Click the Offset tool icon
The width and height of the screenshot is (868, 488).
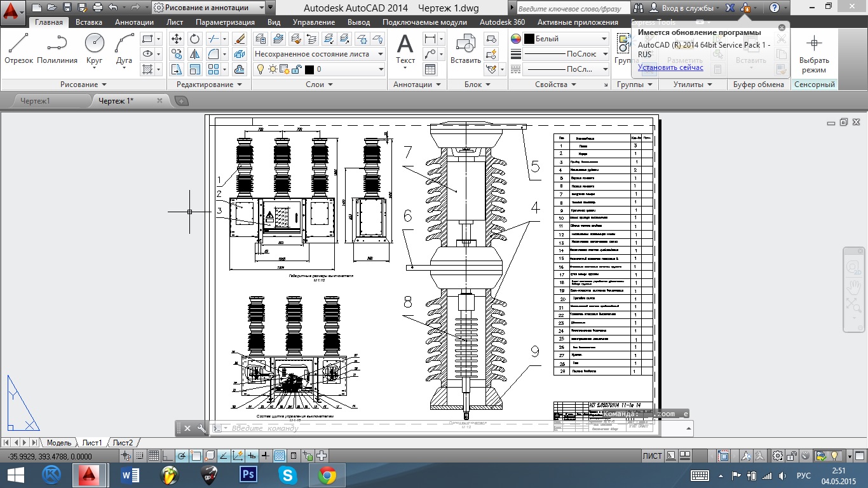[x=240, y=69]
